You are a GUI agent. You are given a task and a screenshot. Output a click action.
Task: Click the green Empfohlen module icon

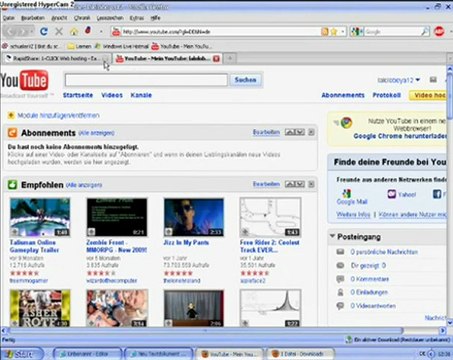(x=12, y=185)
